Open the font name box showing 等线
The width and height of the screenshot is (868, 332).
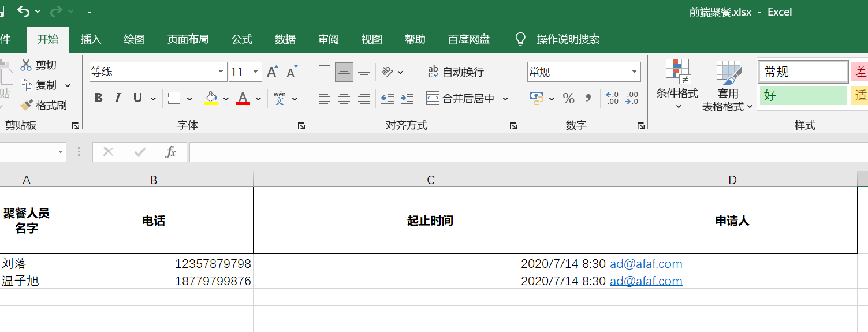pyautogui.click(x=158, y=72)
